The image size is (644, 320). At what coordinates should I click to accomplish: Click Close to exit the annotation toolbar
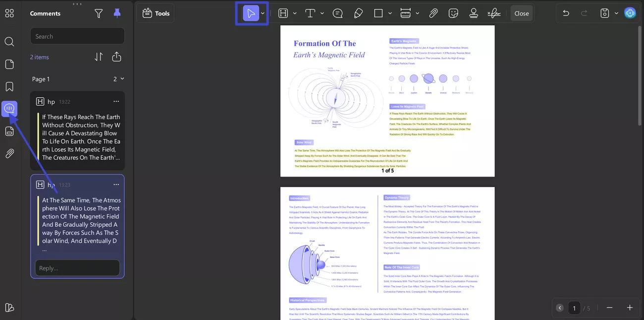[x=522, y=13]
